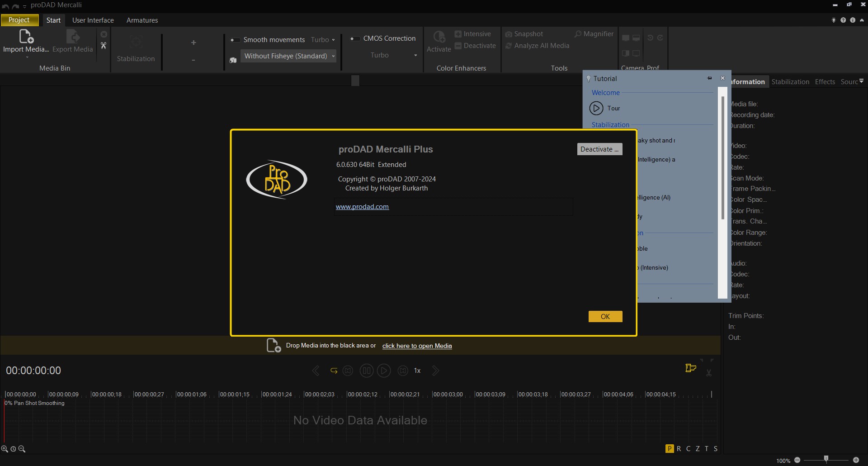Switch to the Armatures tab
The width and height of the screenshot is (868, 466).
pos(142,20)
